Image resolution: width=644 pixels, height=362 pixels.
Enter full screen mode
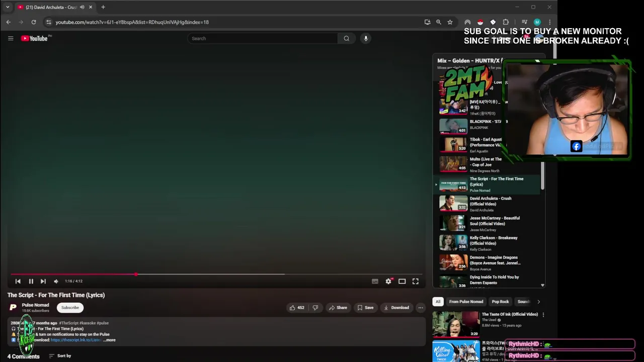pyautogui.click(x=416, y=281)
